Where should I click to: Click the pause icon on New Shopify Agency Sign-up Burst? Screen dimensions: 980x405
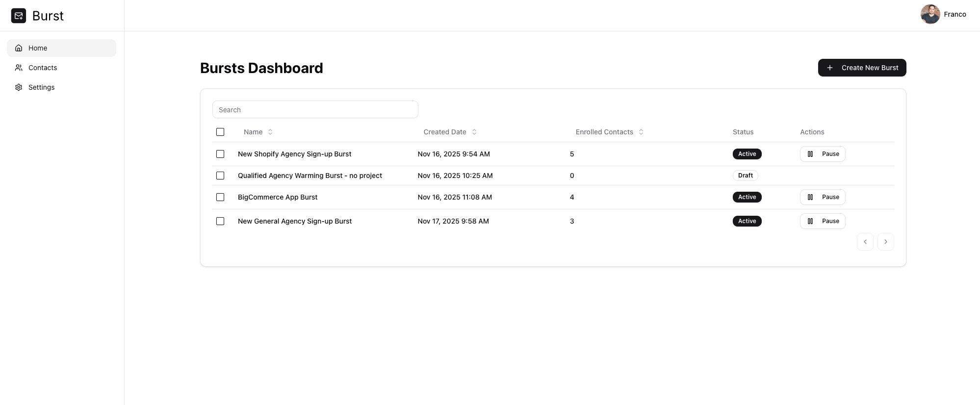810,154
